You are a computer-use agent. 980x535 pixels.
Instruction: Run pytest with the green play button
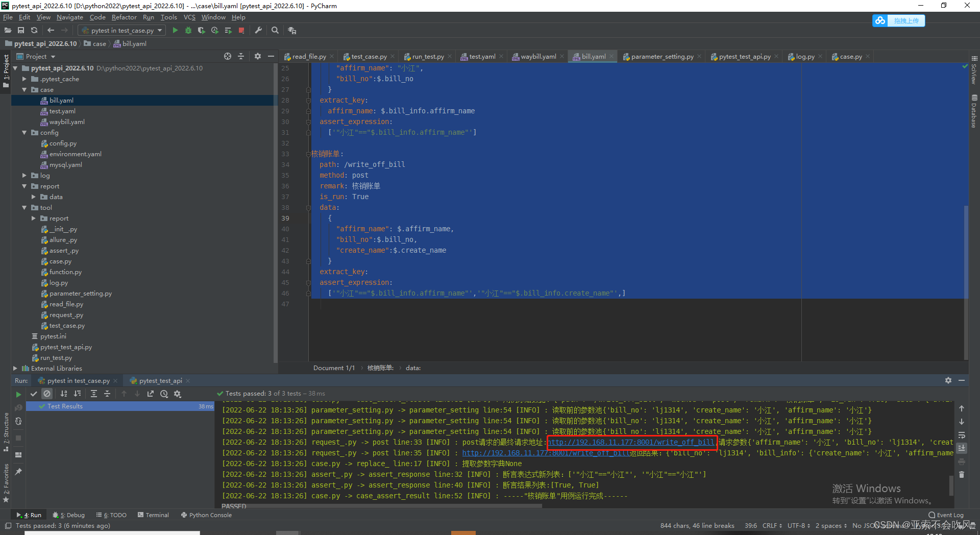[175, 31]
